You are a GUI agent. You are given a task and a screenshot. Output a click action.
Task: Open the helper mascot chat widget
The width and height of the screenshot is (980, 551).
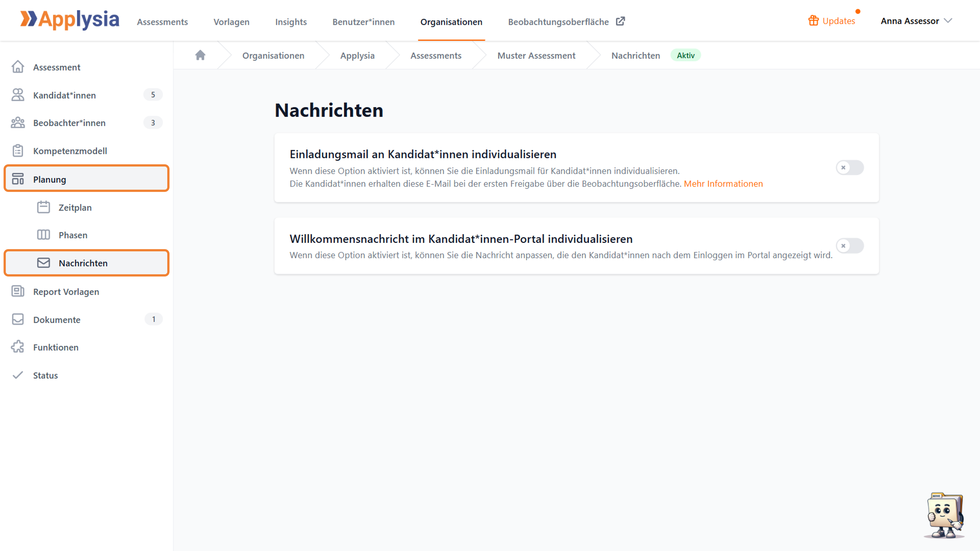tap(944, 516)
